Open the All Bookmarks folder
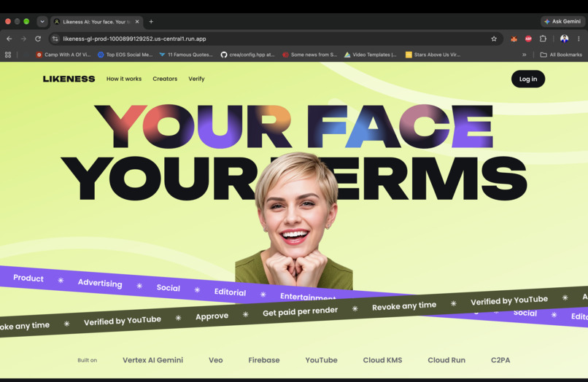Screen dimensions: 588x382 pos(561,55)
